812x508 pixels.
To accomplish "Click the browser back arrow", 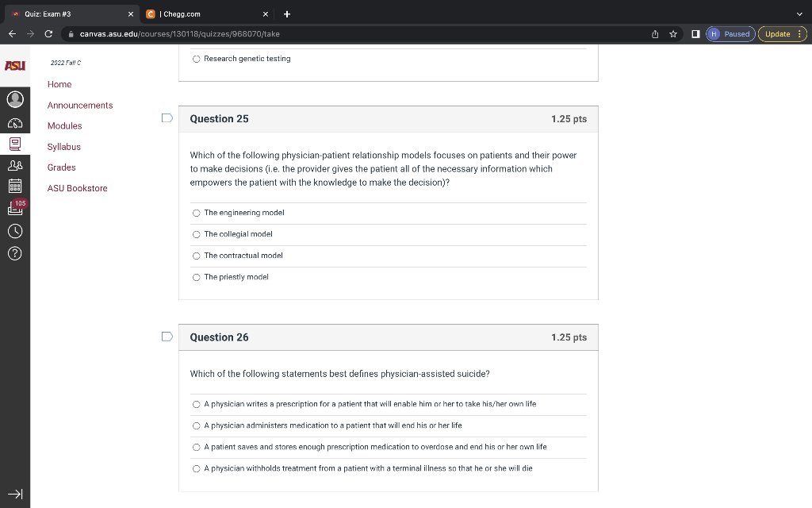I will pos(13,33).
